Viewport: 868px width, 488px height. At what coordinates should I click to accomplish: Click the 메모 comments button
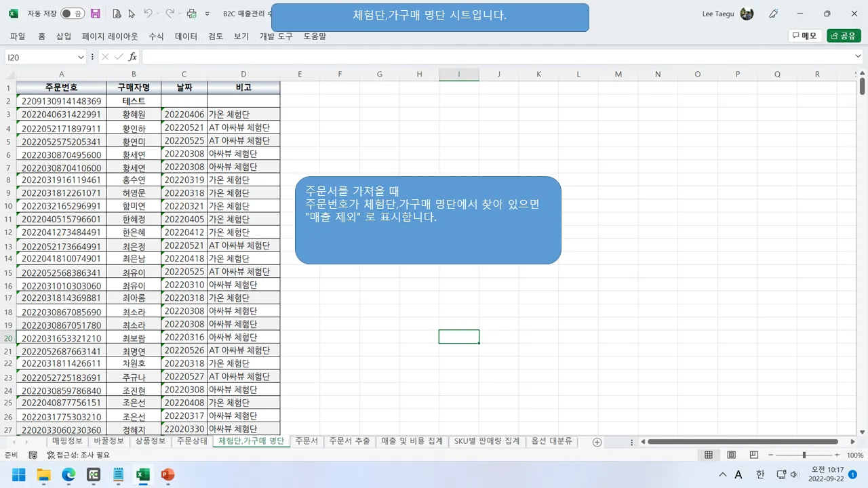tap(805, 36)
